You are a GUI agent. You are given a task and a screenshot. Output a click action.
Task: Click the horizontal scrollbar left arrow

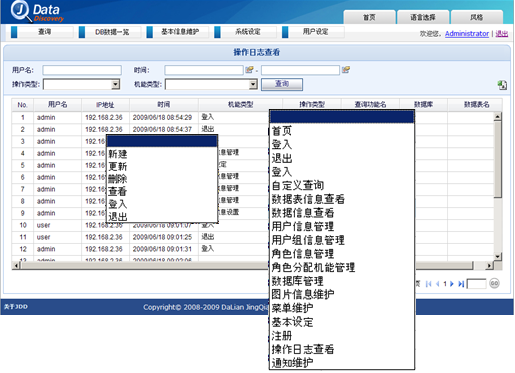(x=16, y=266)
